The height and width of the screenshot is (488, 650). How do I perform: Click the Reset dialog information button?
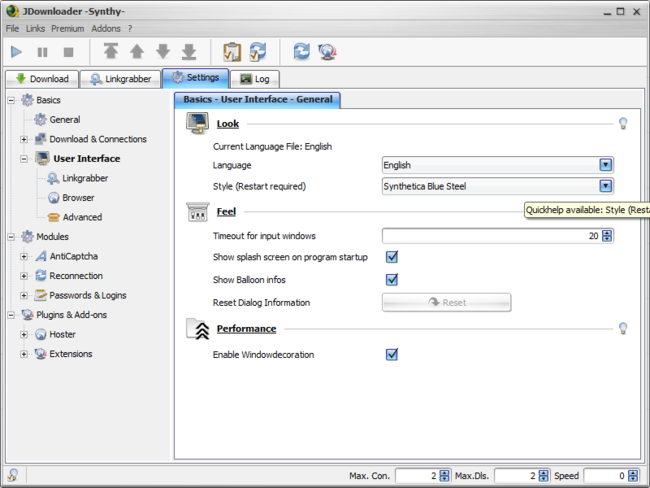[x=446, y=302]
